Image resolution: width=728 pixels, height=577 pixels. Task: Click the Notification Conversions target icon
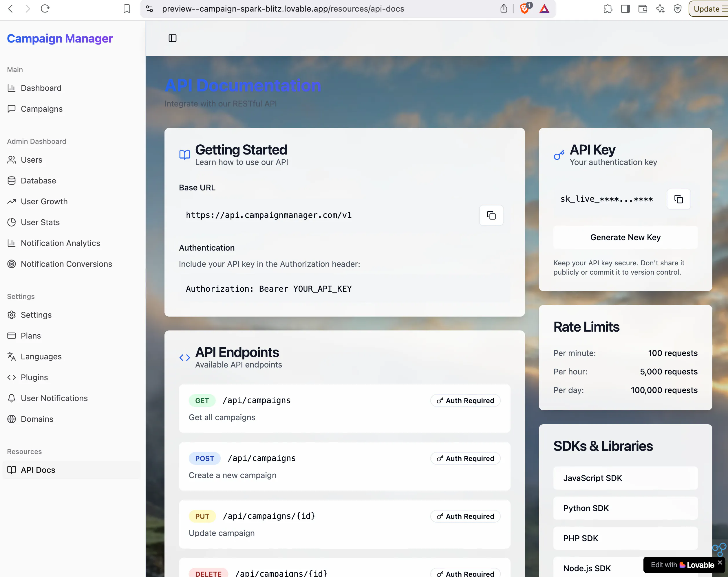(x=12, y=264)
